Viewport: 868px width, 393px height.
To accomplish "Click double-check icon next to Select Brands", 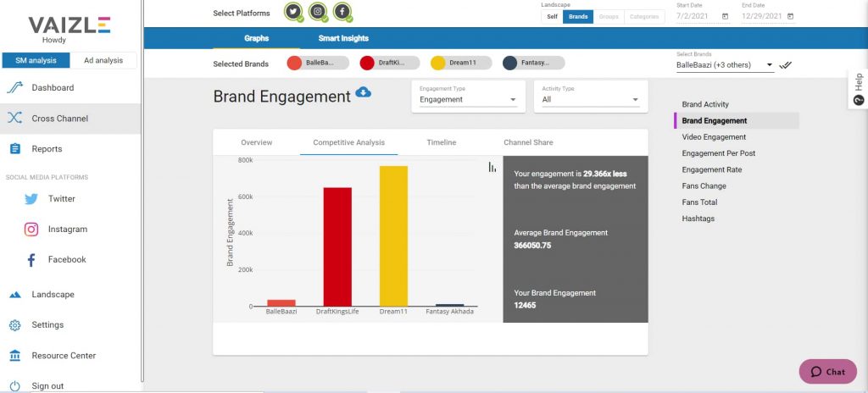I will pos(785,65).
